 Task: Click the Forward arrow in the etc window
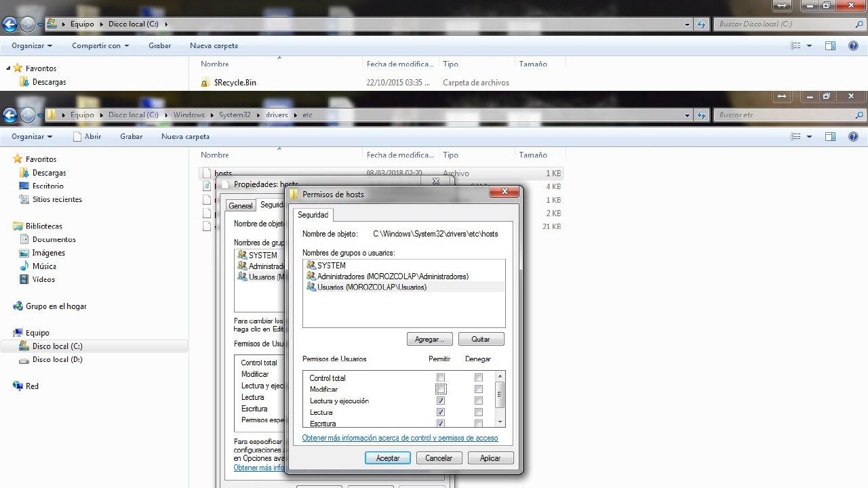pos(28,115)
